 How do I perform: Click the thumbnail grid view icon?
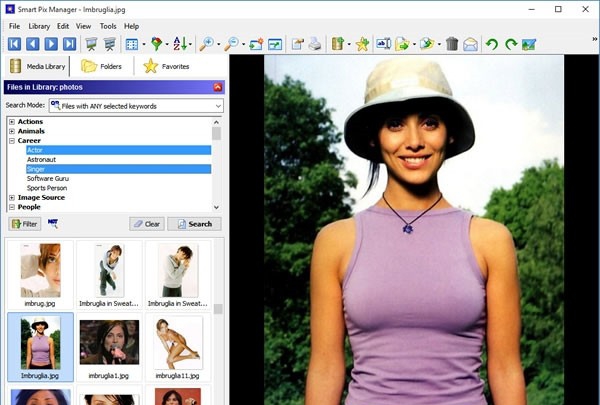tap(132, 44)
